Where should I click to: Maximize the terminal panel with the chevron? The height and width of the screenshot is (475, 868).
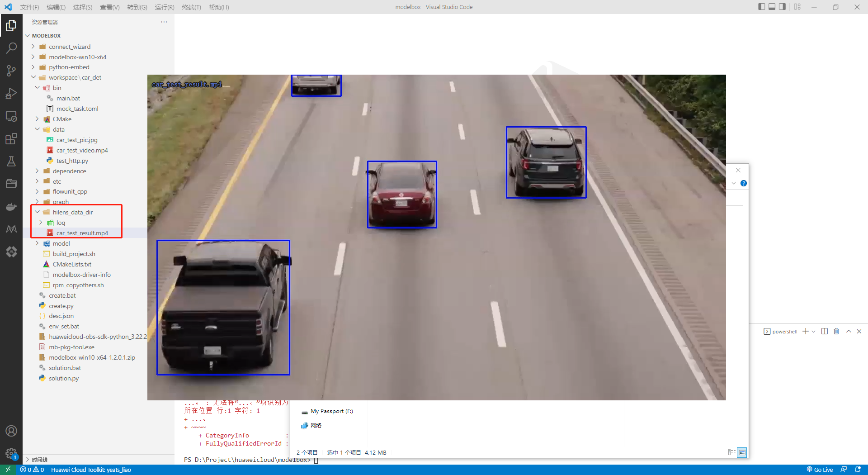tap(849, 332)
